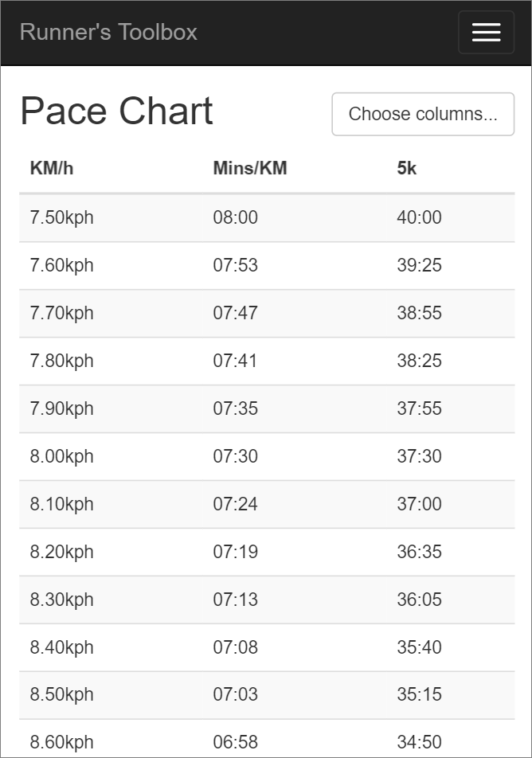Click the 37:30 5k time cell
The image size is (532, 758).
point(419,456)
